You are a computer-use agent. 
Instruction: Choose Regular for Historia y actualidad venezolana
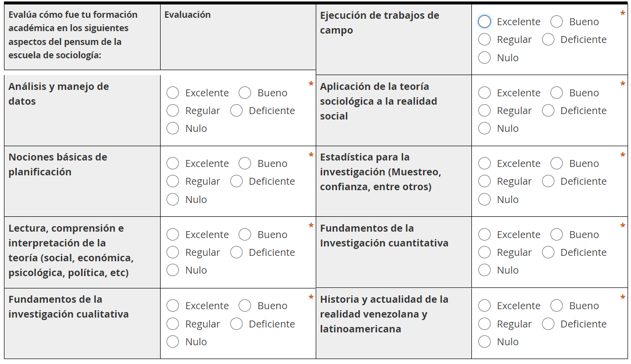[x=484, y=324]
